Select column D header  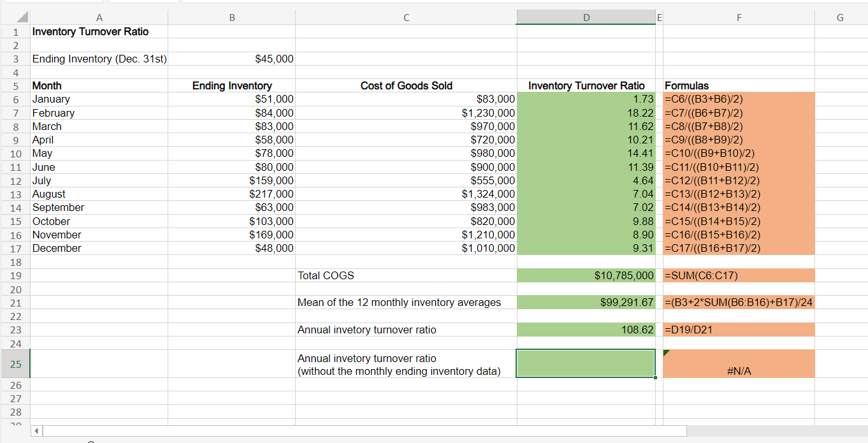pos(586,18)
